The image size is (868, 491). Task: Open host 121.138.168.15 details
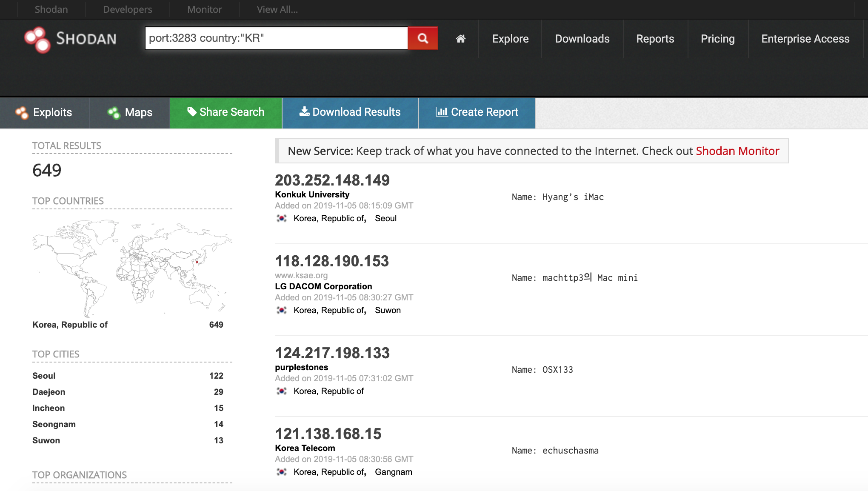click(328, 434)
